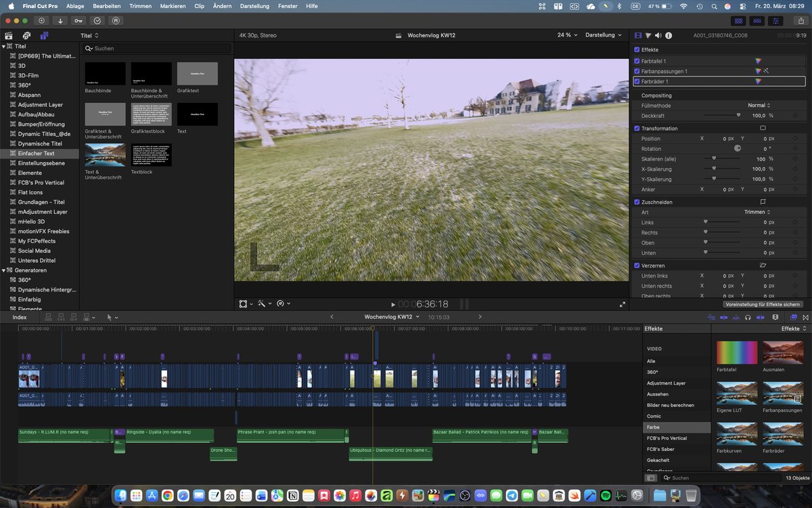Click the import media arrow button
The width and height of the screenshot is (812, 508).
tap(60, 21)
